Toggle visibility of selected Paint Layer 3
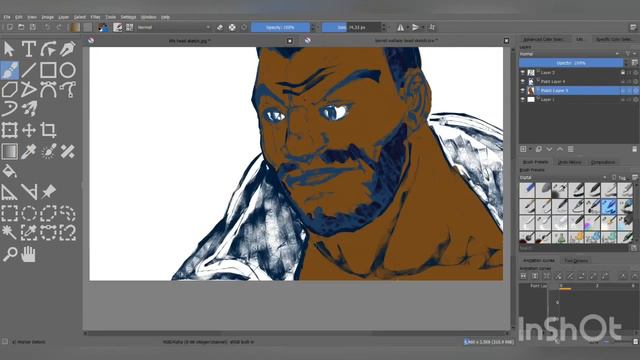Image resolution: width=640 pixels, height=360 pixels. [x=523, y=91]
